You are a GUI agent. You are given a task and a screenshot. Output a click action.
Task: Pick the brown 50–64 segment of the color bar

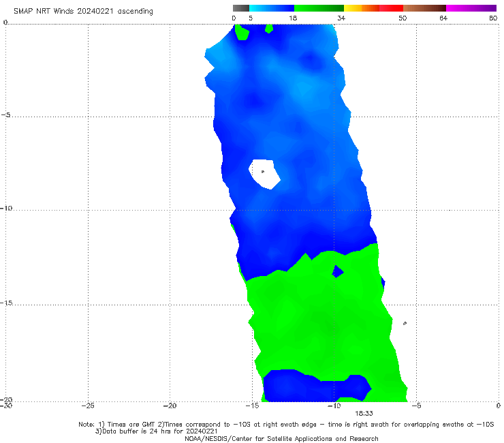[x=424, y=8]
